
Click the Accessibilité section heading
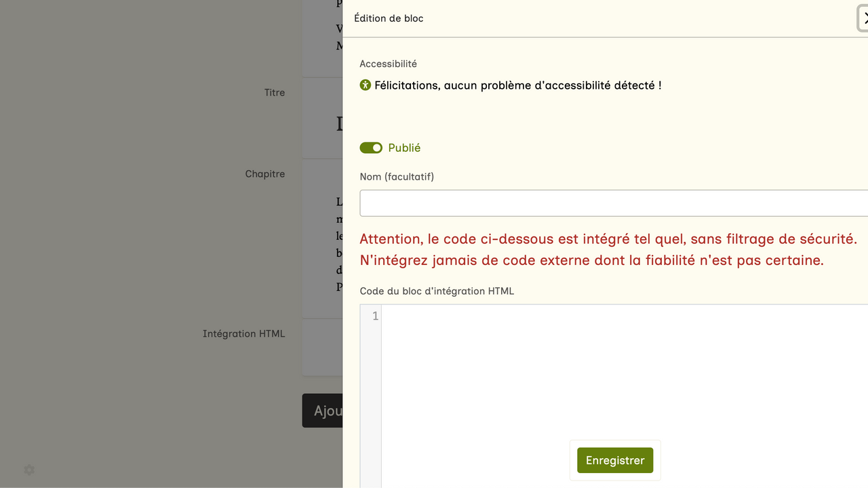pyautogui.click(x=388, y=64)
